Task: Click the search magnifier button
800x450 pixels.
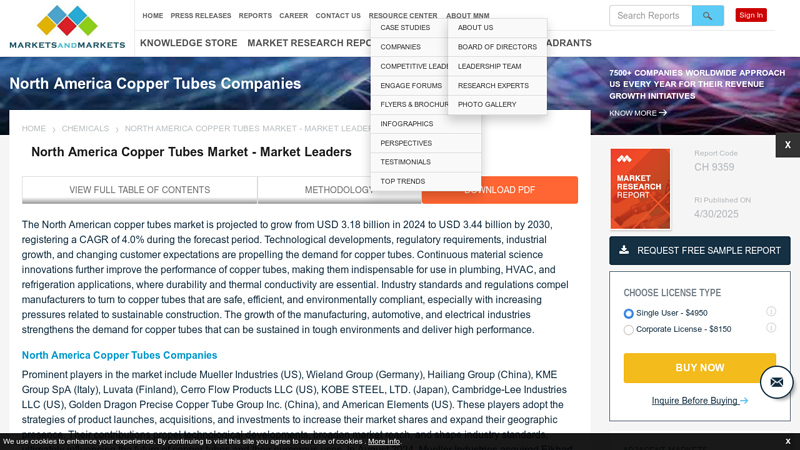Action: coord(708,16)
